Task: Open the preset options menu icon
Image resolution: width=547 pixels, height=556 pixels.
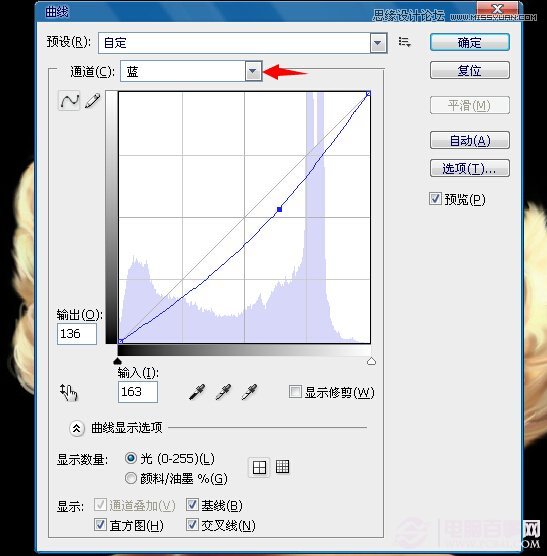Action: [x=404, y=42]
